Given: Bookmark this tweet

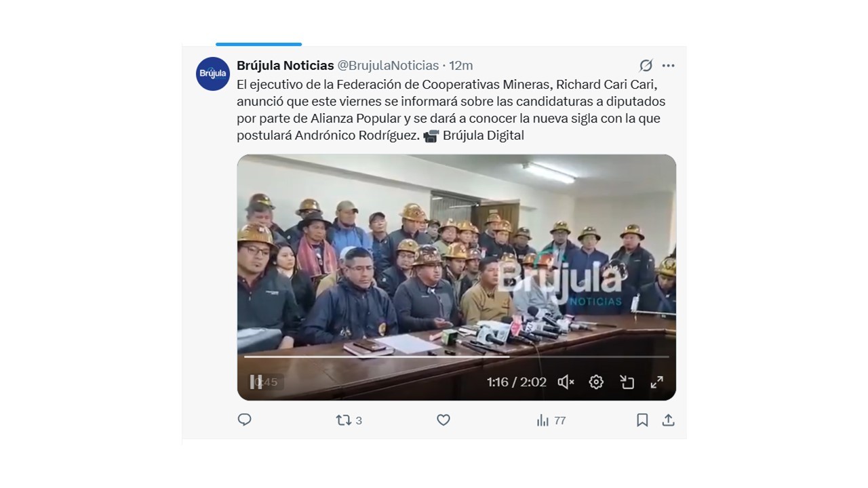Looking at the screenshot, I should pyautogui.click(x=642, y=420).
